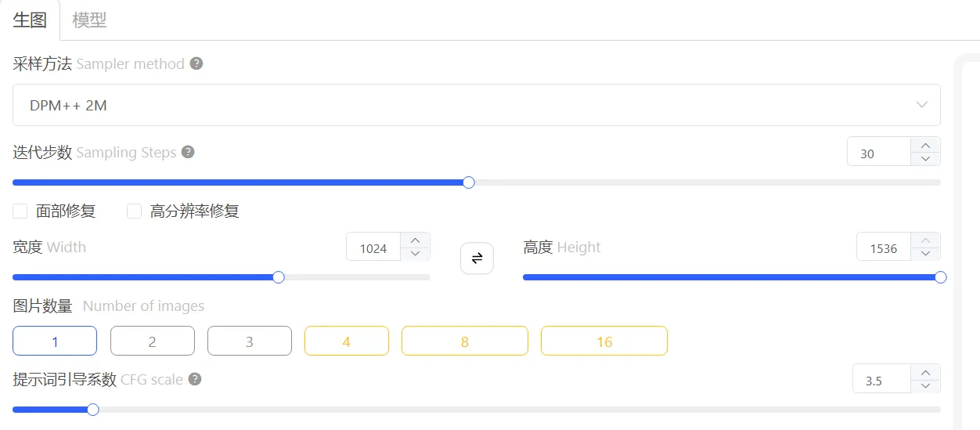Enable the 面部修复 checkbox

tap(20, 211)
